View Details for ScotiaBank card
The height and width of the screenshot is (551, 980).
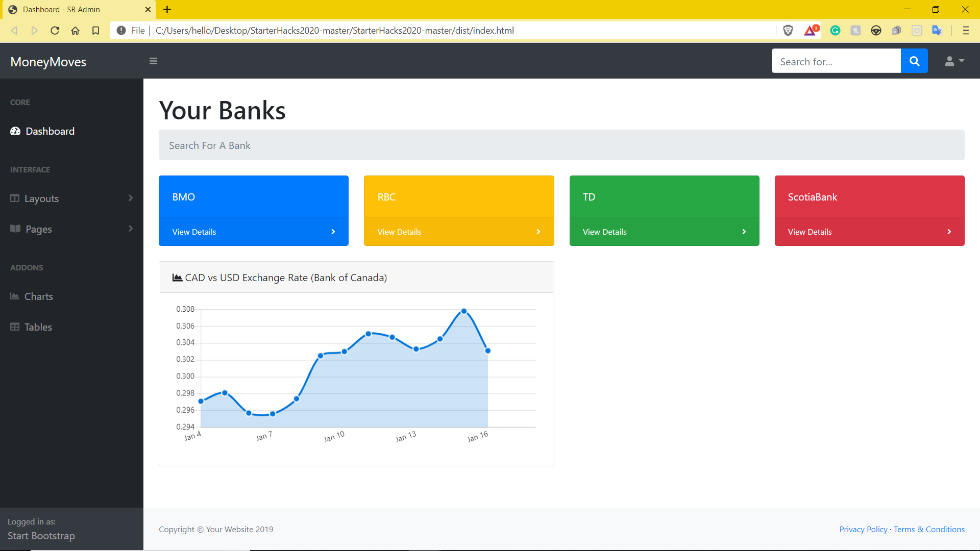pyautogui.click(x=869, y=232)
